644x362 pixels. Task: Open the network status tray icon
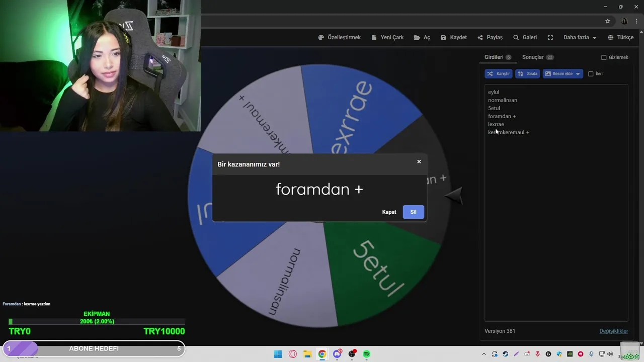602,354
